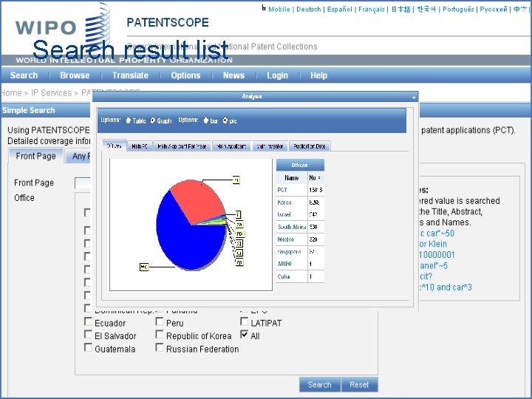Open the Publication Date tab
This screenshot has width=532, height=399.
point(310,146)
